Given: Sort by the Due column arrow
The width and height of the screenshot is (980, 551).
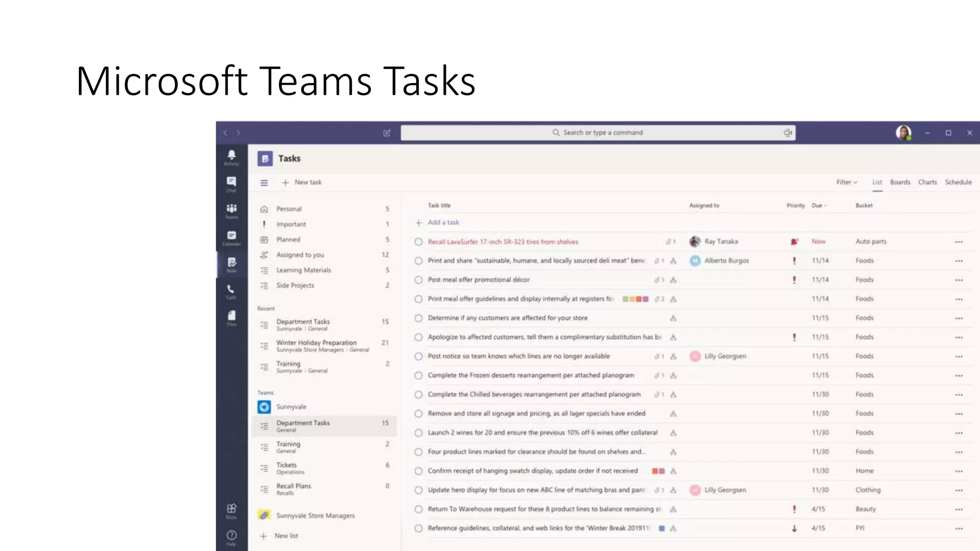Looking at the screenshot, I should click(825, 206).
